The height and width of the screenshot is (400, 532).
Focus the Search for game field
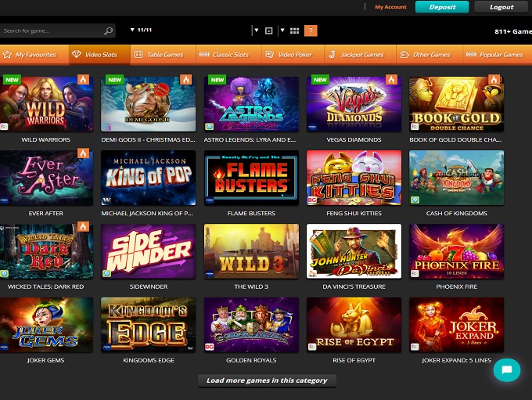[58, 31]
